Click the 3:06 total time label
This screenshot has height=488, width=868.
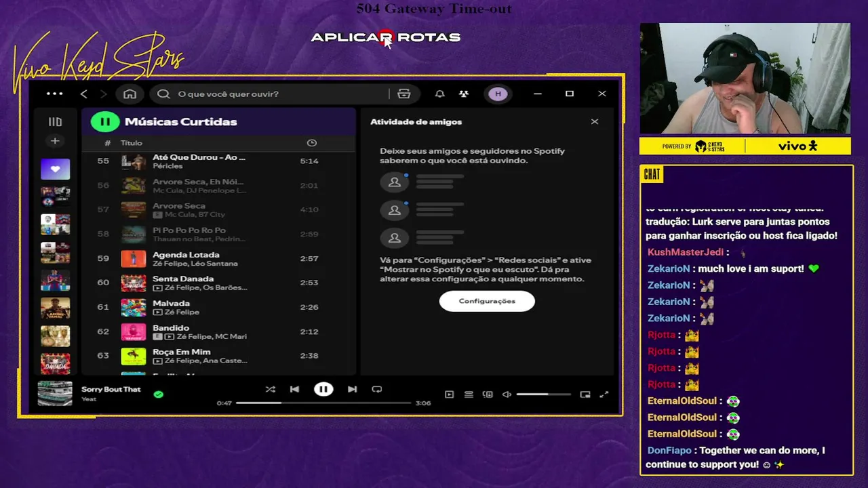click(423, 403)
